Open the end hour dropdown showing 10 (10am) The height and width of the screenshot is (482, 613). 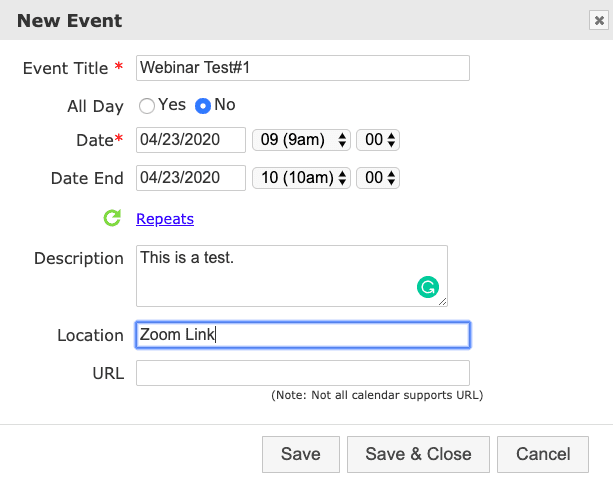301,178
